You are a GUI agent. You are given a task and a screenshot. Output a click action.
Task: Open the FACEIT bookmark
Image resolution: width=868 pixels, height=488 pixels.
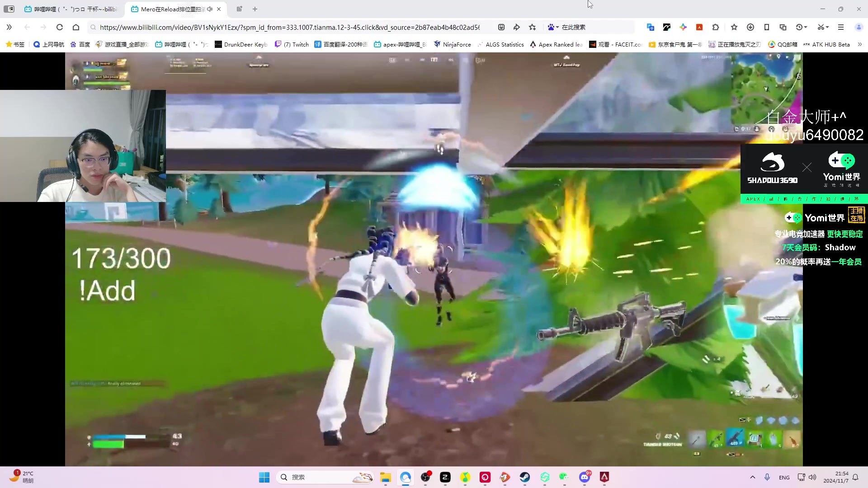pyautogui.click(x=616, y=44)
